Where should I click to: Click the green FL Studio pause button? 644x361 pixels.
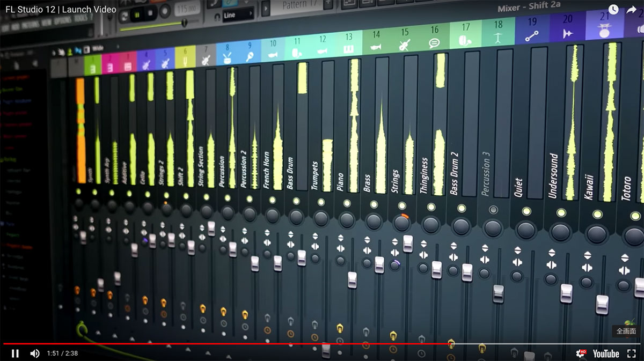(137, 16)
